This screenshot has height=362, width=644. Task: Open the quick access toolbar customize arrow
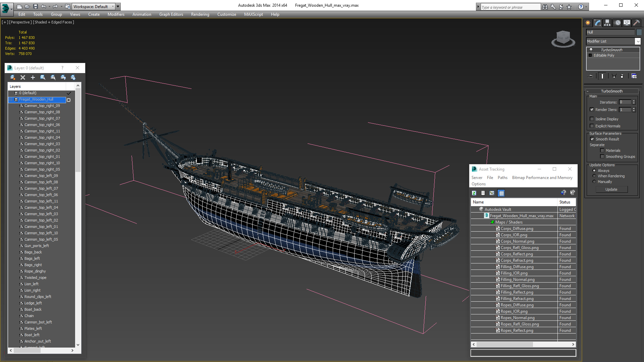tap(118, 6)
